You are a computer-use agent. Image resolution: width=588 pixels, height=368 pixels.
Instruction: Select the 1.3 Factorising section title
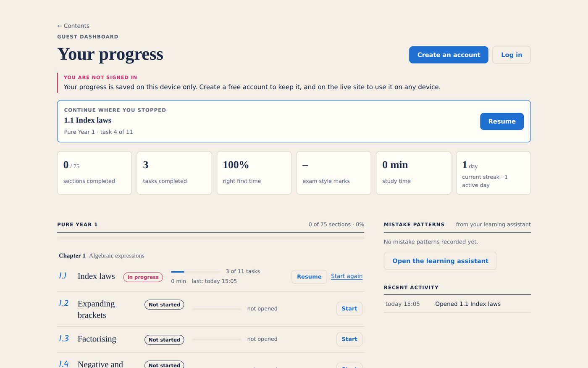97,339
